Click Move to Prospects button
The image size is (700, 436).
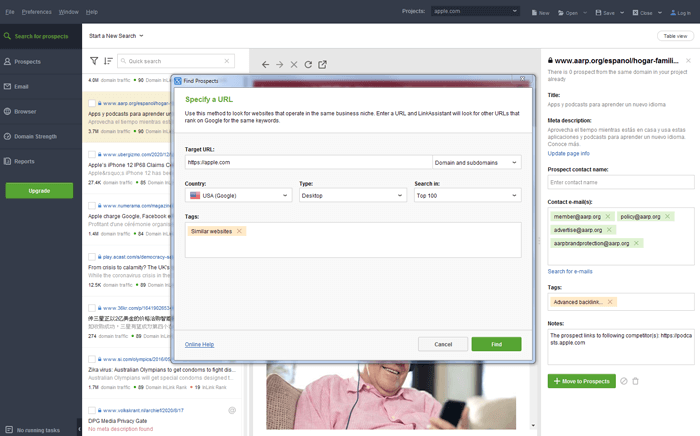tap(582, 381)
